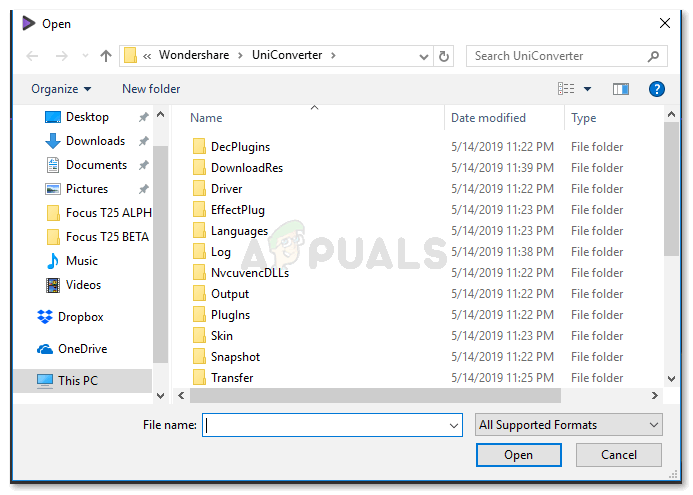Screen dimensions: 693x495
Task: Click the search magnifier icon
Action: pyautogui.click(x=653, y=56)
